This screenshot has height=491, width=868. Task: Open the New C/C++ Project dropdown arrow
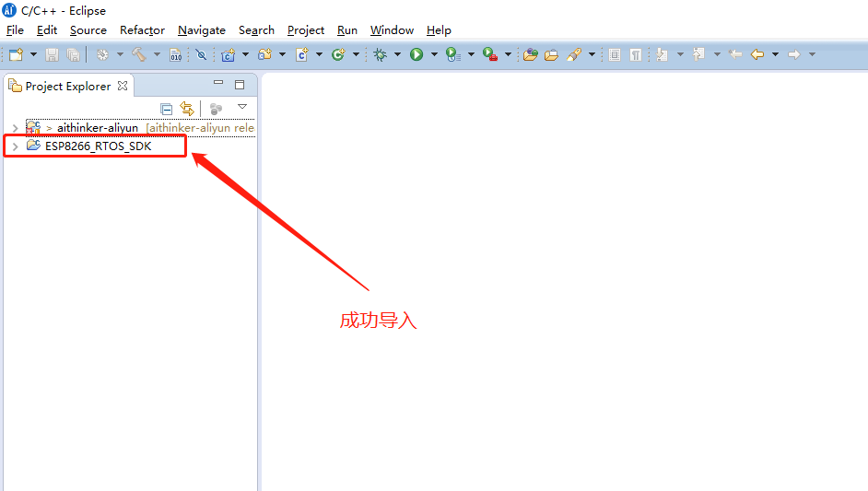pos(245,54)
